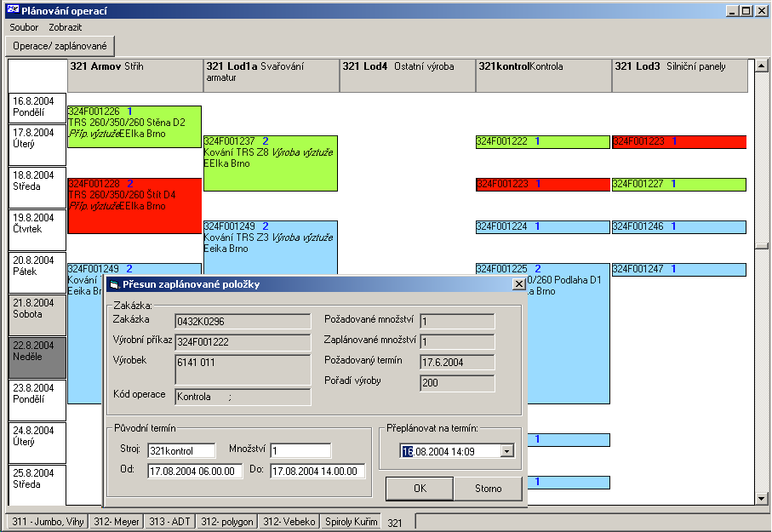772x532 pixels.
Task: Select red Lod3 task 324F001223
Action: click(679, 142)
